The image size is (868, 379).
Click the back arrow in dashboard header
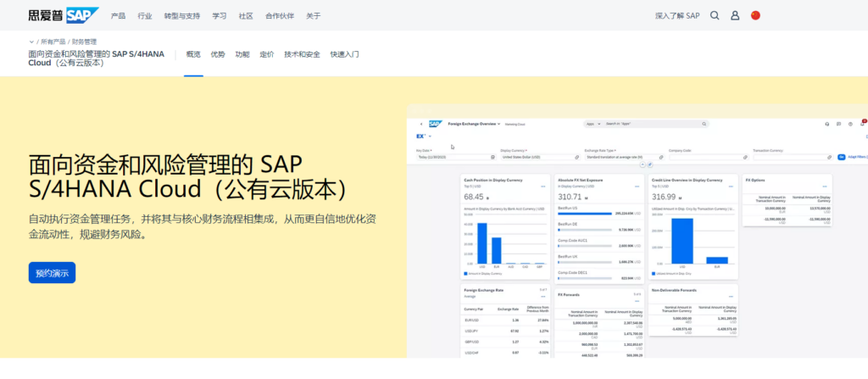[421, 124]
